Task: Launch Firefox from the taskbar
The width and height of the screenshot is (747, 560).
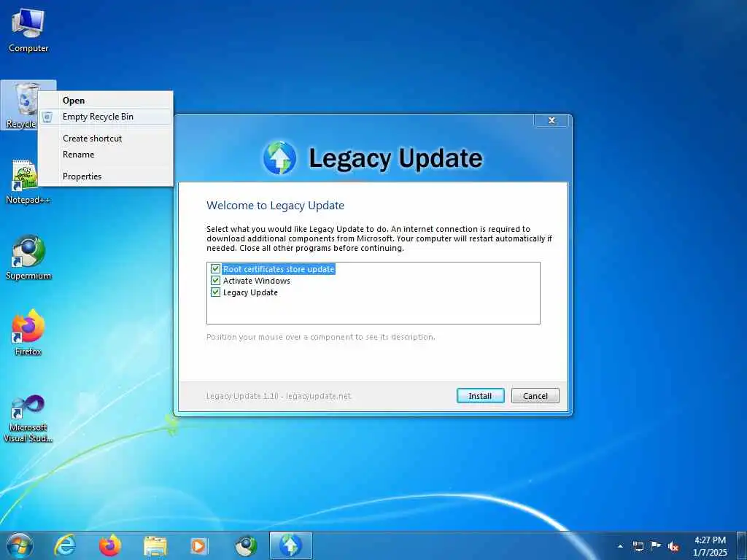Action: click(109, 545)
